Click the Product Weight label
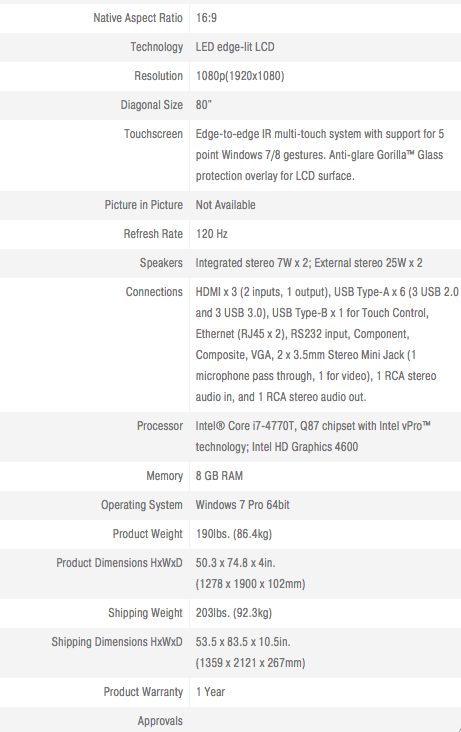Image resolution: width=461 pixels, height=732 pixels. pos(148,534)
